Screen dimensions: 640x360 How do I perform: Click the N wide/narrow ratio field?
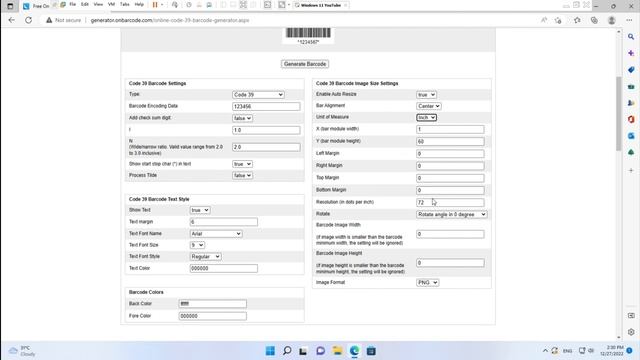pyautogui.click(x=266, y=147)
